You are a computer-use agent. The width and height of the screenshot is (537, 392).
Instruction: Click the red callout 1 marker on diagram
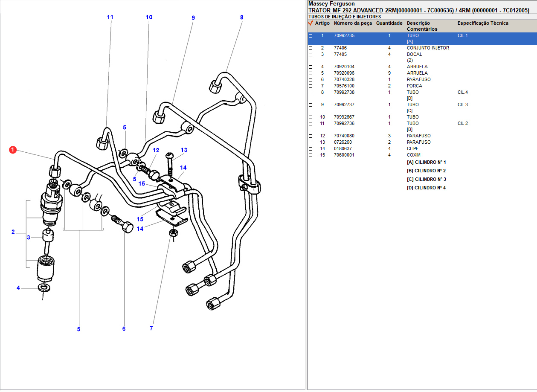[13, 150]
